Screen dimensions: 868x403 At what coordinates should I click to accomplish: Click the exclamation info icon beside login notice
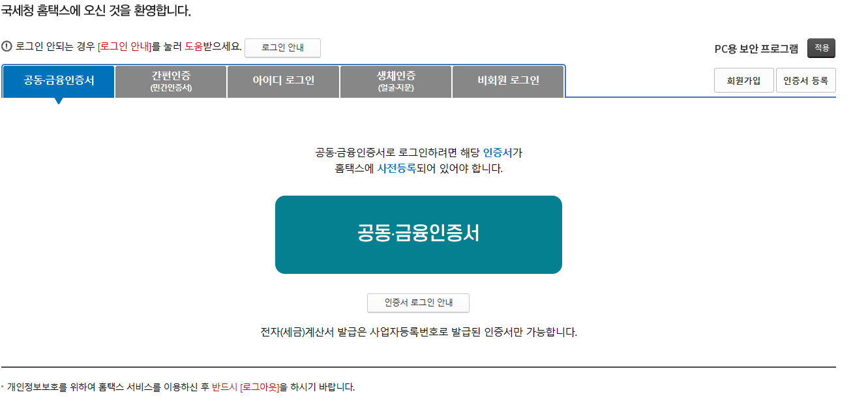coord(7,46)
